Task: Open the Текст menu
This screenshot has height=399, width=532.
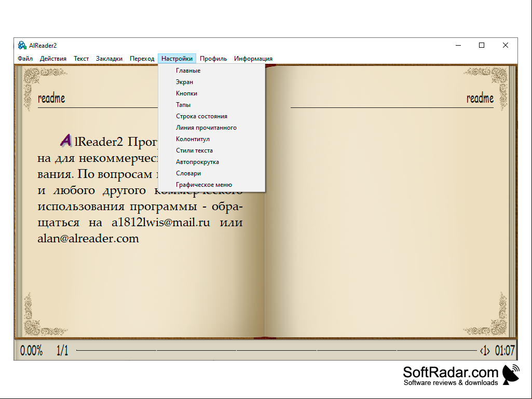Action: click(81, 58)
